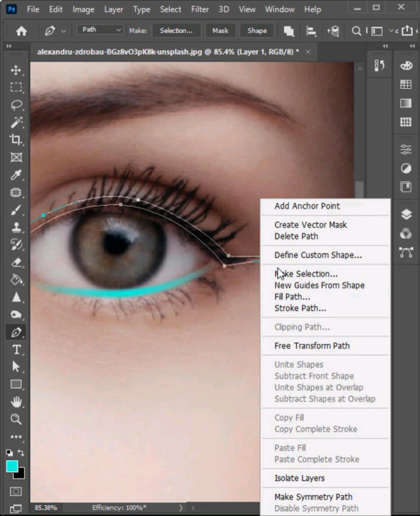This screenshot has height=516, width=420.
Task: Switch to the Horizontal Type tool
Action: (16, 349)
